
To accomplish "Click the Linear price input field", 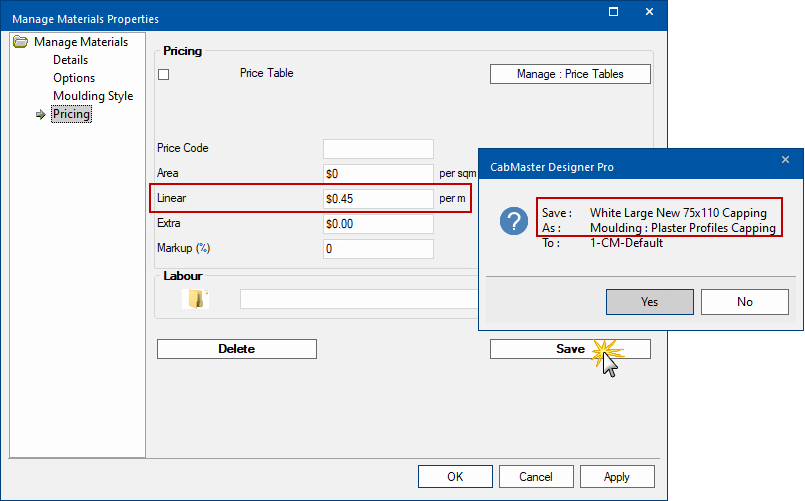I will 378,198.
